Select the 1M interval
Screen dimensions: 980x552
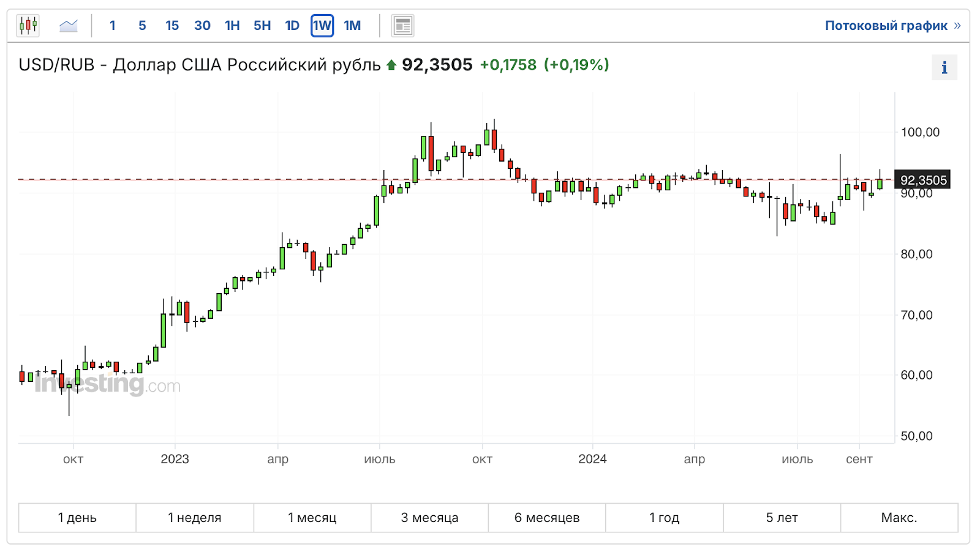(352, 26)
